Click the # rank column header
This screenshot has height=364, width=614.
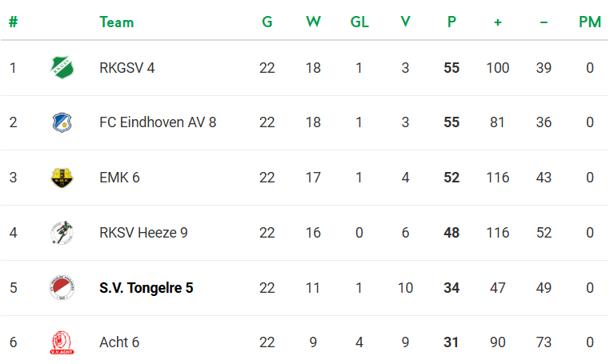pyautogui.click(x=13, y=22)
